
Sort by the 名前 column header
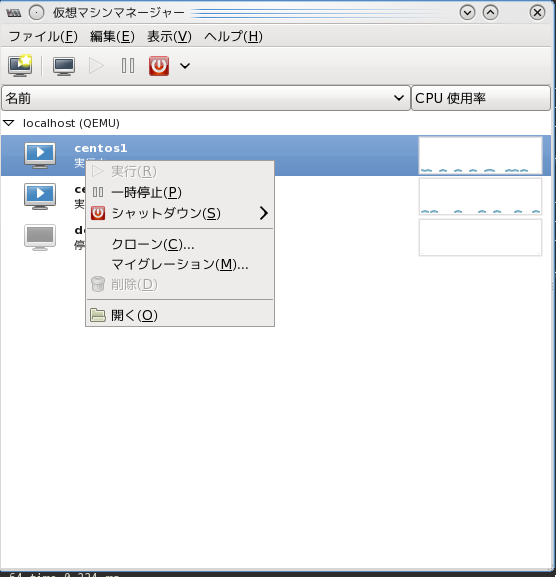(206, 98)
